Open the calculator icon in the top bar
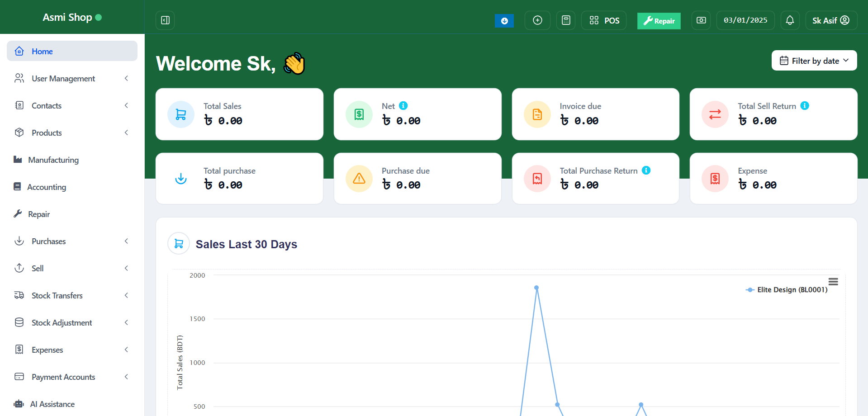This screenshot has height=416, width=868. pos(565,20)
